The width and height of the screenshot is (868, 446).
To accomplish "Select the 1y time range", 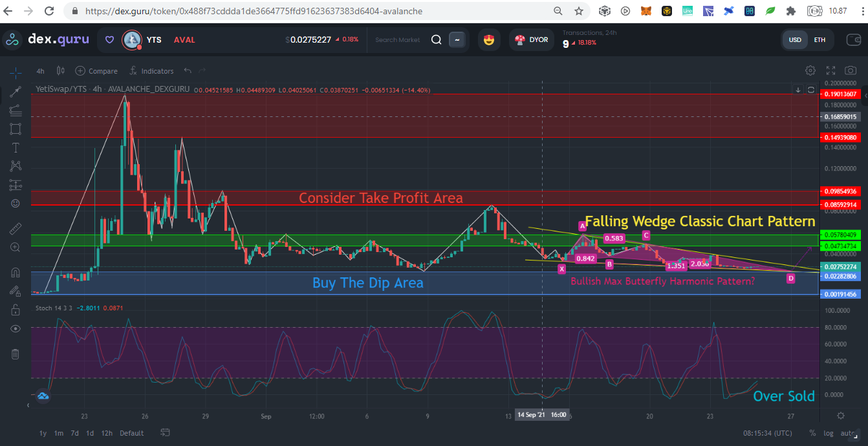I will pos(43,433).
